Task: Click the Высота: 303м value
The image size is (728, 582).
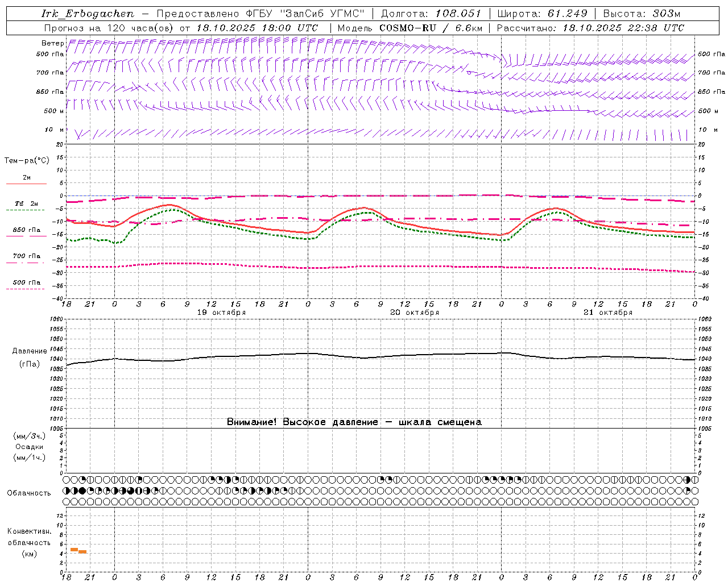Action: click(x=642, y=14)
